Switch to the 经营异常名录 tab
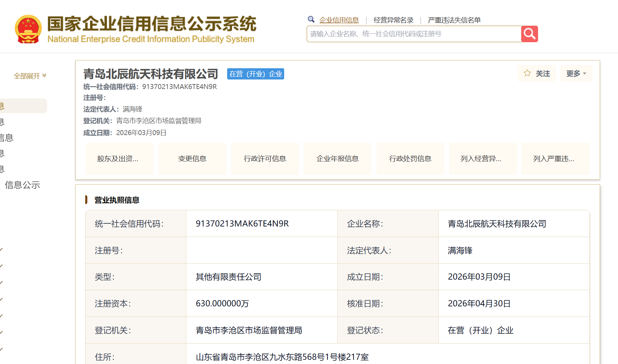Image resolution: width=618 pixels, height=364 pixels. coord(393,20)
